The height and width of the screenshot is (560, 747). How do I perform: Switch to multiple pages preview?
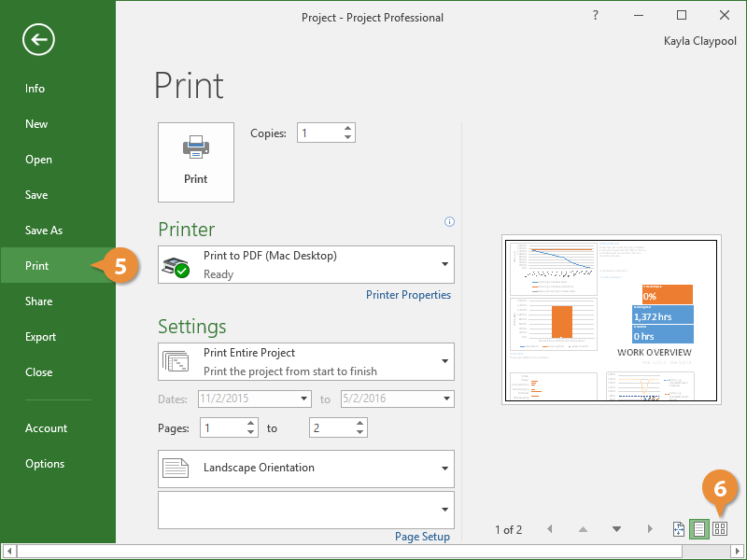coord(720,529)
